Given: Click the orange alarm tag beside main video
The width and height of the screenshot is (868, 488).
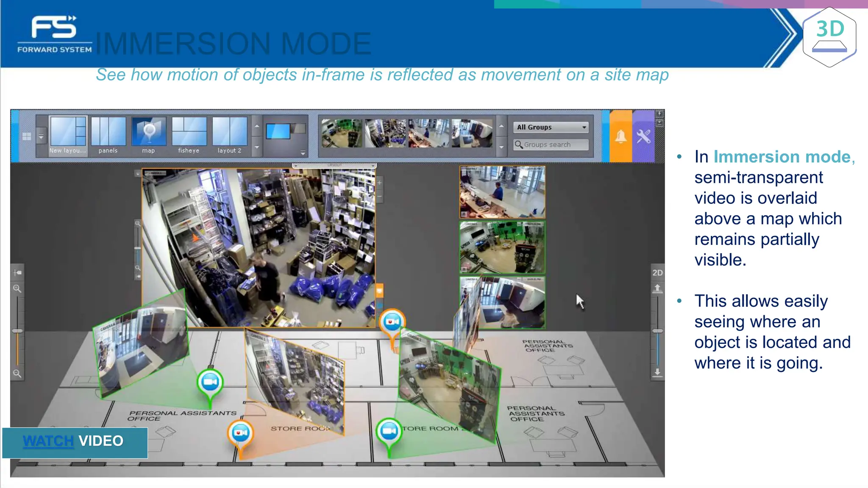Looking at the screenshot, I should point(379,291).
